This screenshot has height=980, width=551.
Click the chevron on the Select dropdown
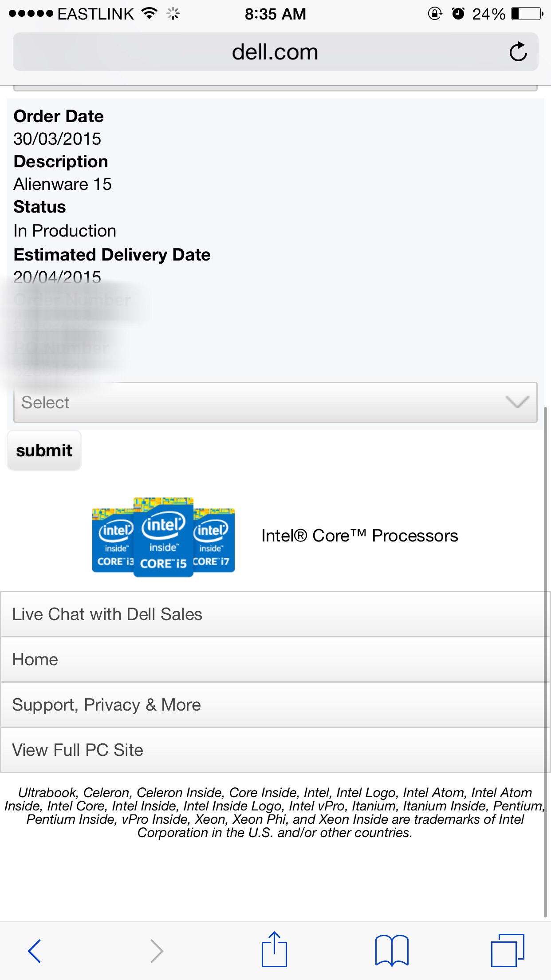click(517, 402)
